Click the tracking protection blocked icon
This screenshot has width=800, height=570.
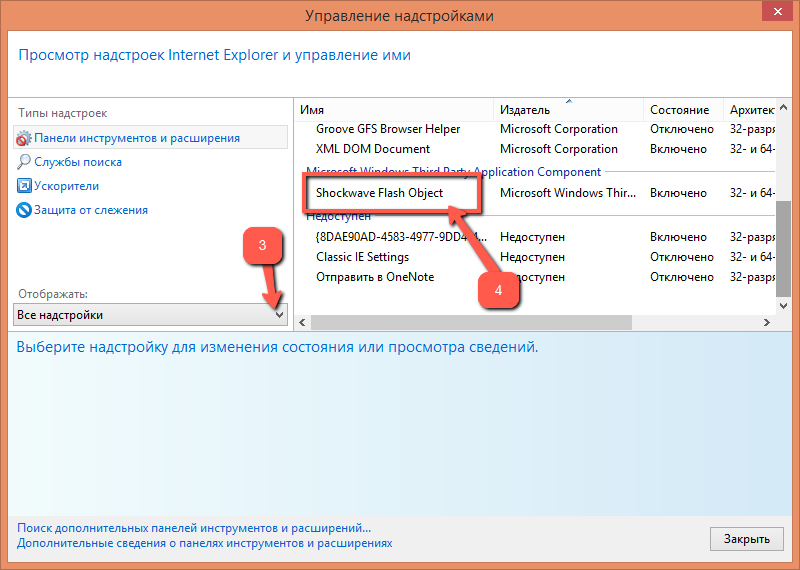[23, 210]
